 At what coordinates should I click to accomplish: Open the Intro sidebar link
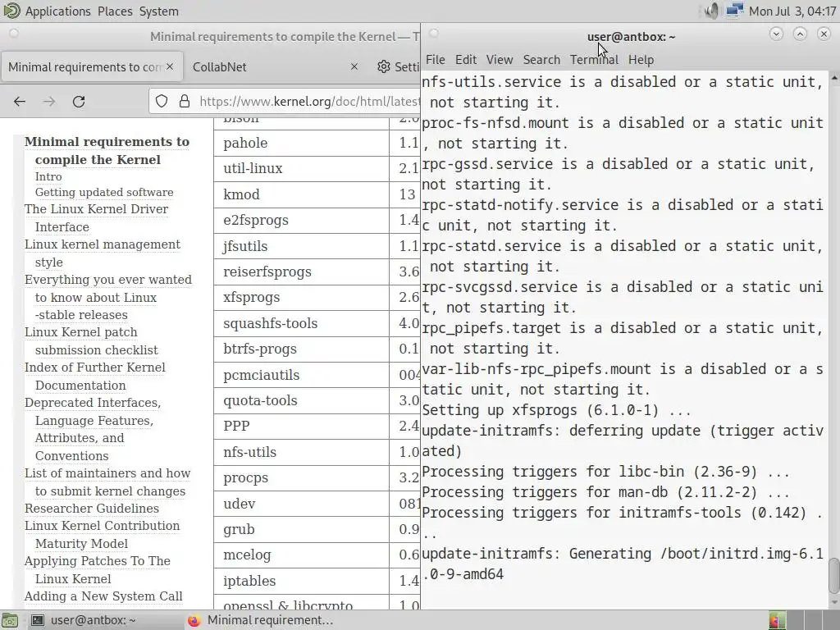point(48,176)
